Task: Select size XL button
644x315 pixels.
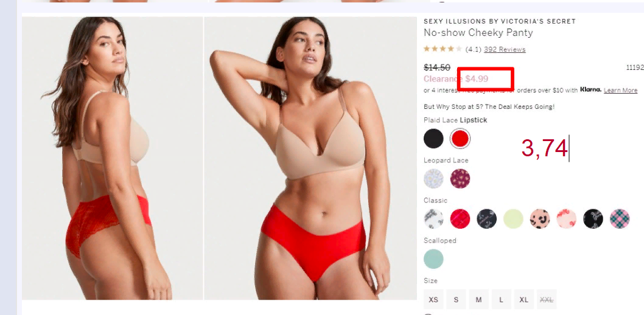Action: click(x=523, y=299)
